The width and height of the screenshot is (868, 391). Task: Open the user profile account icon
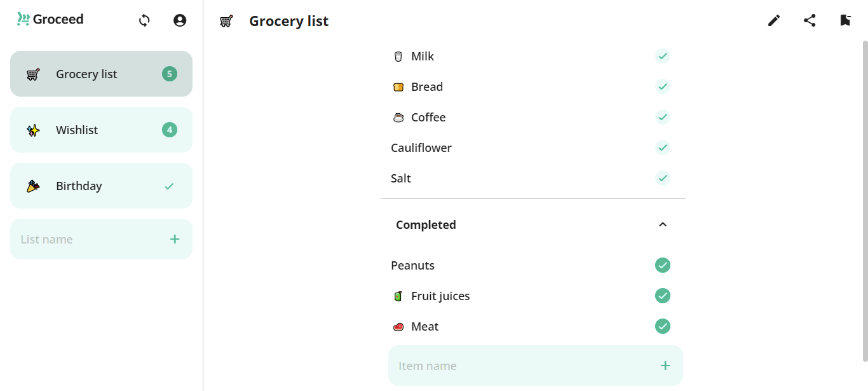tap(180, 20)
